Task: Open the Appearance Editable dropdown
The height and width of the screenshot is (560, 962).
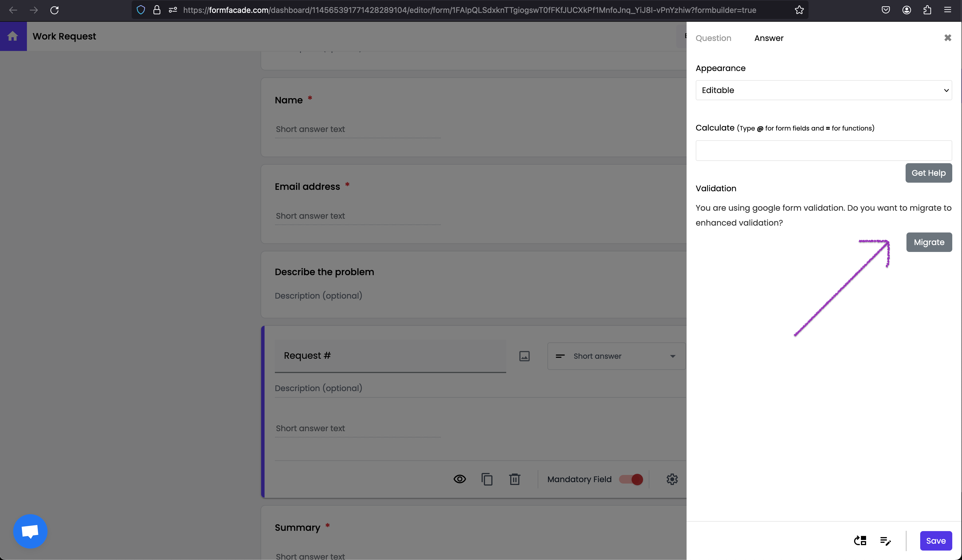Action: point(823,90)
